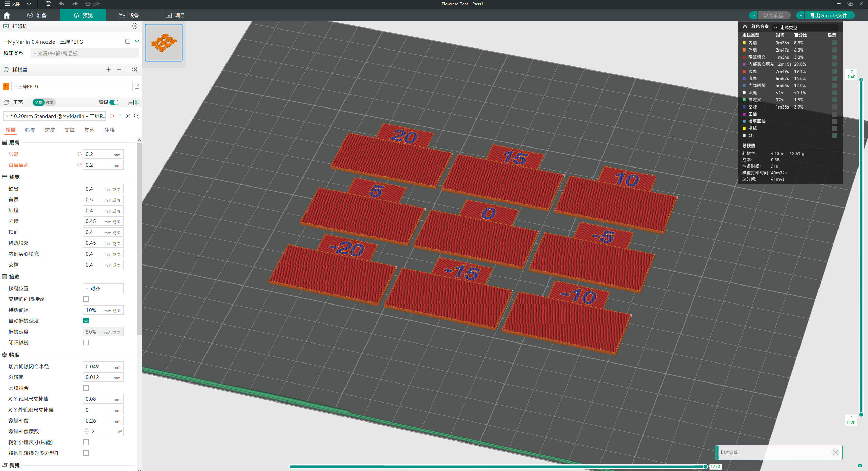Image resolution: width=868 pixels, height=471 pixels.
Task: Switch to Object (对象) scope toggle
Action: pos(50,102)
